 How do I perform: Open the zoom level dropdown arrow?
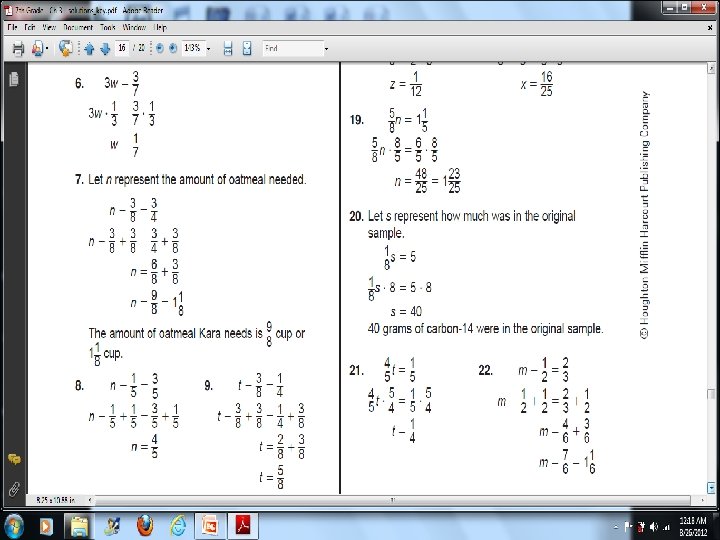coord(208,49)
